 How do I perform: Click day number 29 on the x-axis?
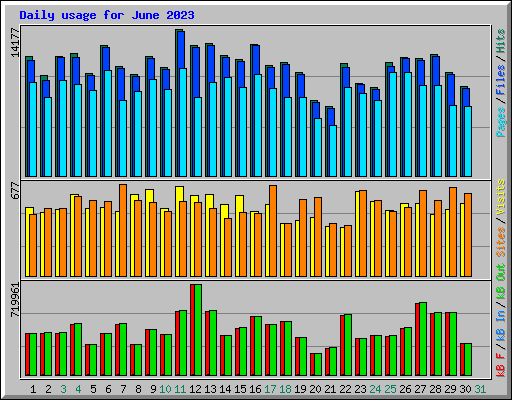pos(450,389)
